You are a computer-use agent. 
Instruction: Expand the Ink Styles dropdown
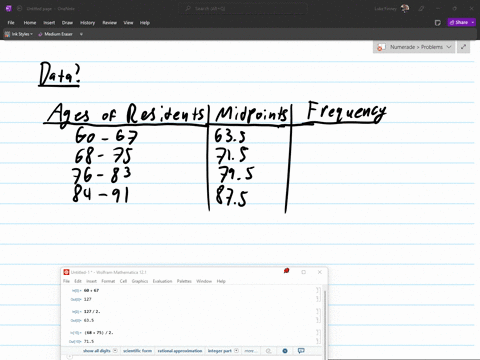click(x=32, y=34)
